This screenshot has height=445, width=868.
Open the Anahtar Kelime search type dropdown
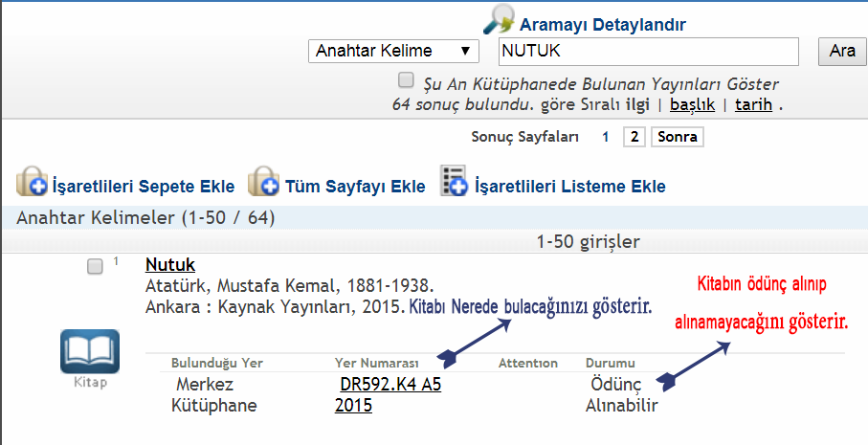tap(393, 51)
